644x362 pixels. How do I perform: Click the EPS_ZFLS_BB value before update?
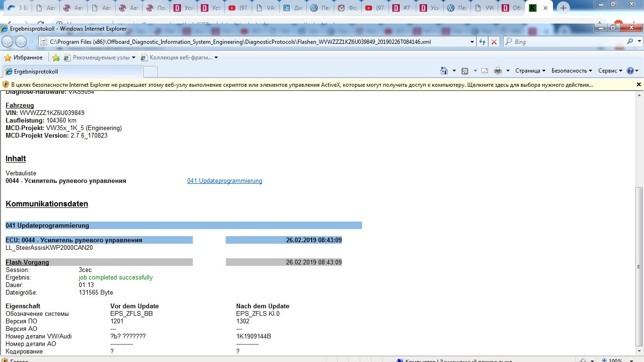coord(132,313)
